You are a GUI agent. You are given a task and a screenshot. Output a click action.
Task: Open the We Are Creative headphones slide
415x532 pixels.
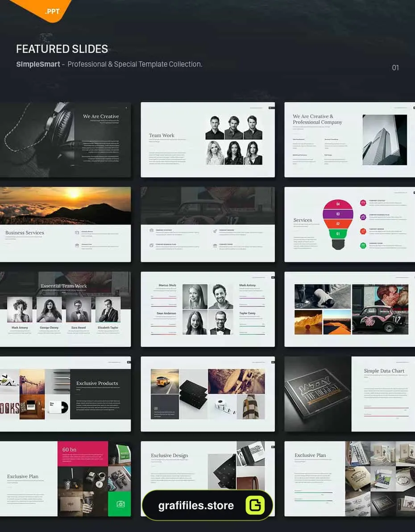(65, 139)
